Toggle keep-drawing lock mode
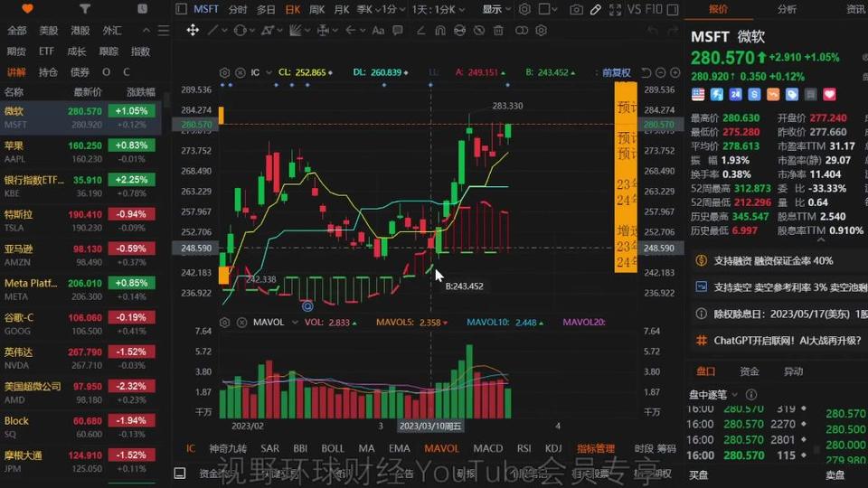The image size is (868, 488). click(x=459, y=31)
